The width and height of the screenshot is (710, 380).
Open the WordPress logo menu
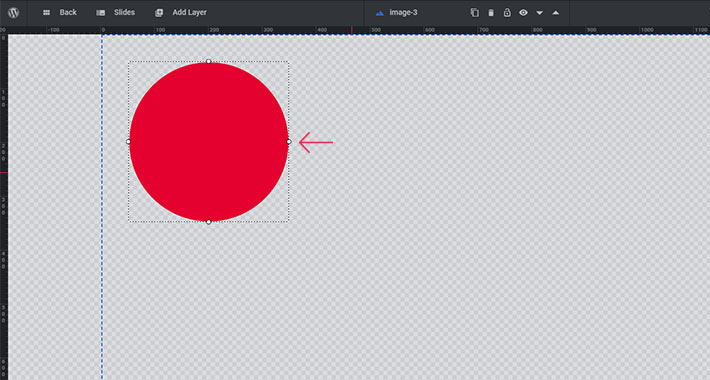tap(14, 12)
